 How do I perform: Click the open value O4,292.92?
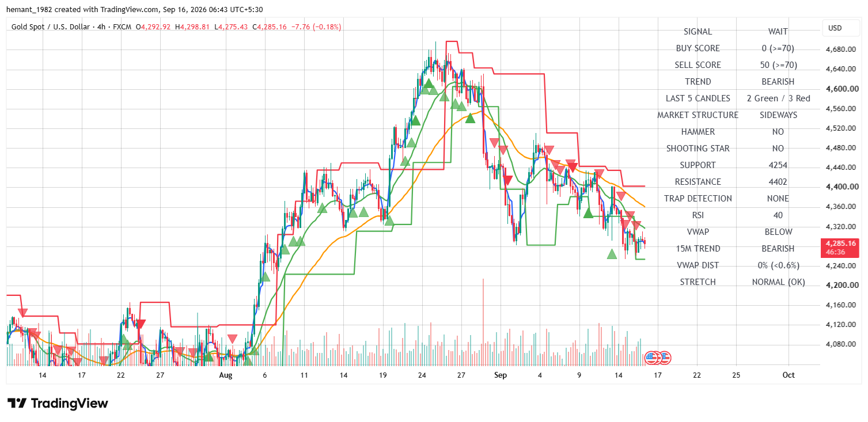tap(154, 26)
